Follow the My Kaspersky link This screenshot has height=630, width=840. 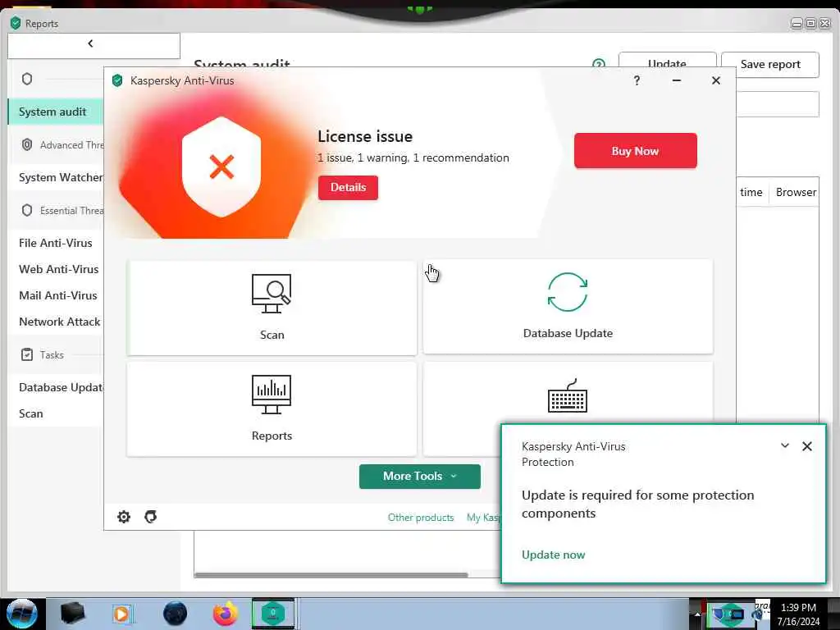point(483,518)
